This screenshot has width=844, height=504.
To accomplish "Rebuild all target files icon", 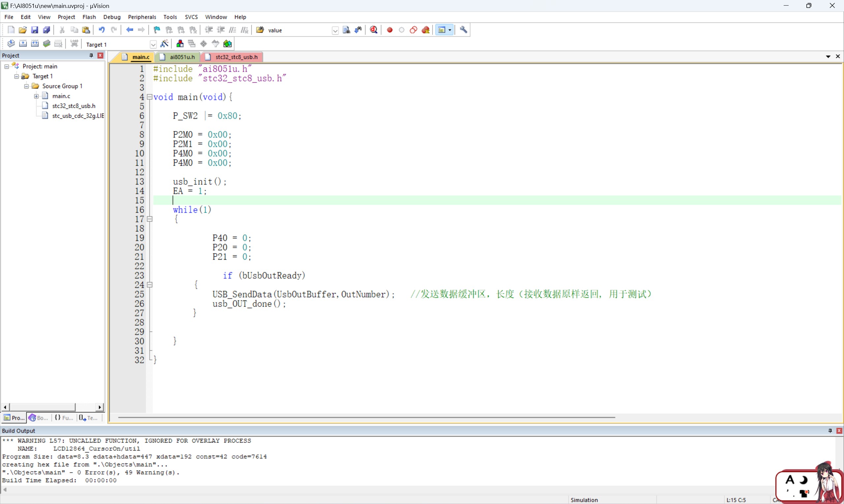I will point(35,44).
